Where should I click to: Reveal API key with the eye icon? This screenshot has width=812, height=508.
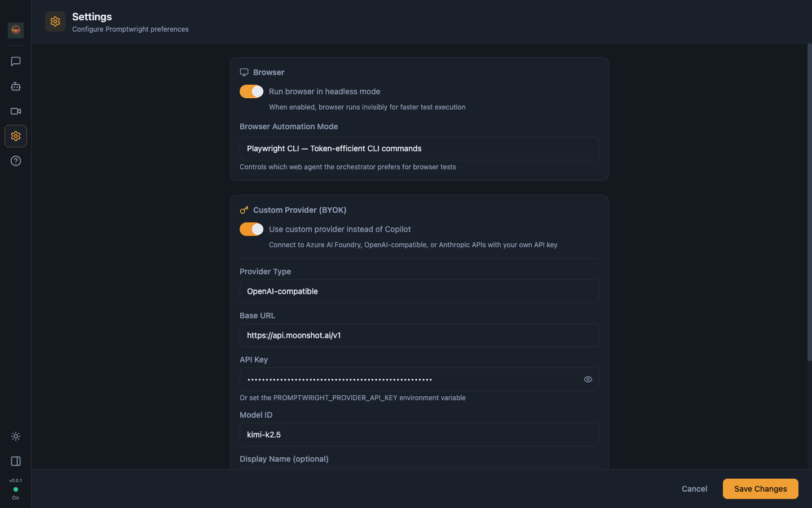coord(588,379)
